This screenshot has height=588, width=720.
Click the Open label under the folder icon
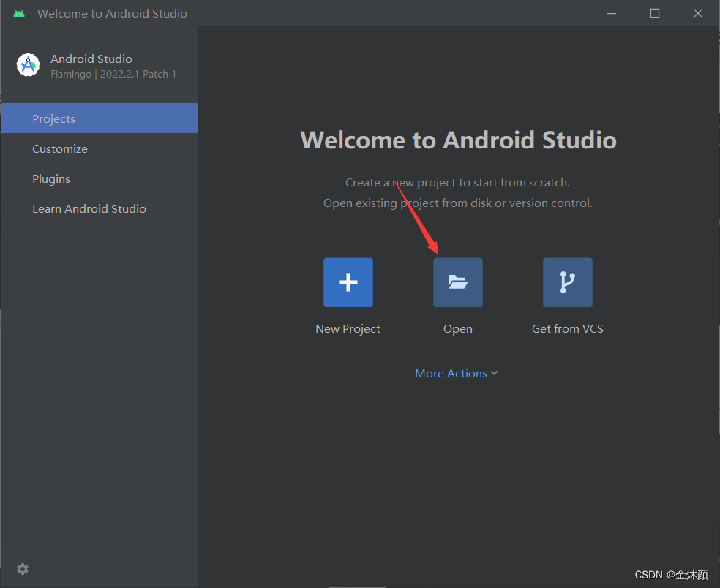pos(458,329)
